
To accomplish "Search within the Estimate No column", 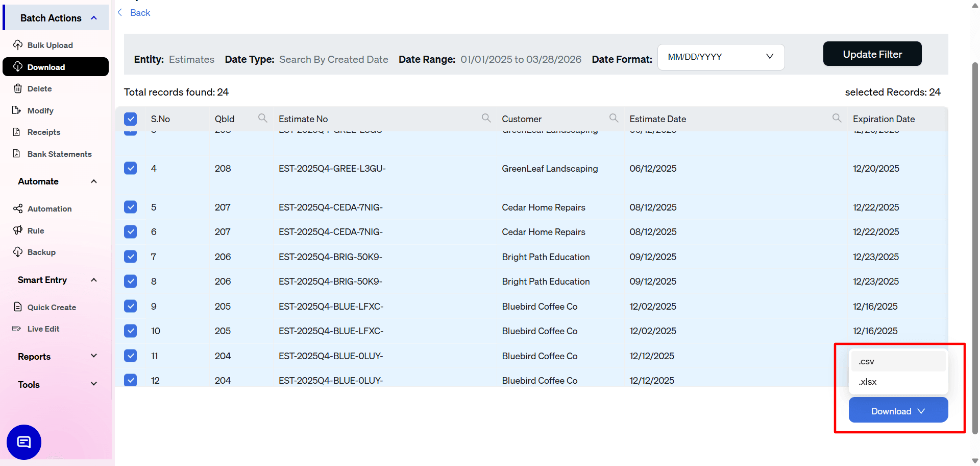I will click(x=486, y=118).
